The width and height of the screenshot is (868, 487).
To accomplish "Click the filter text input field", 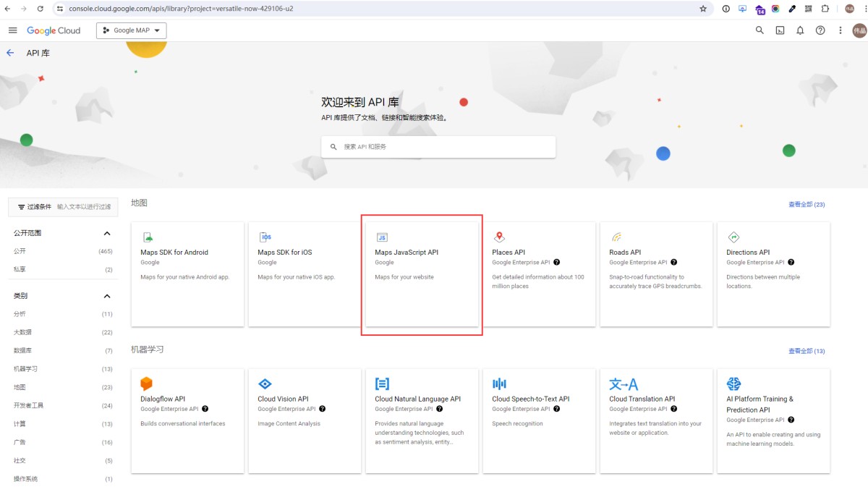I will [x=84, y=207].
